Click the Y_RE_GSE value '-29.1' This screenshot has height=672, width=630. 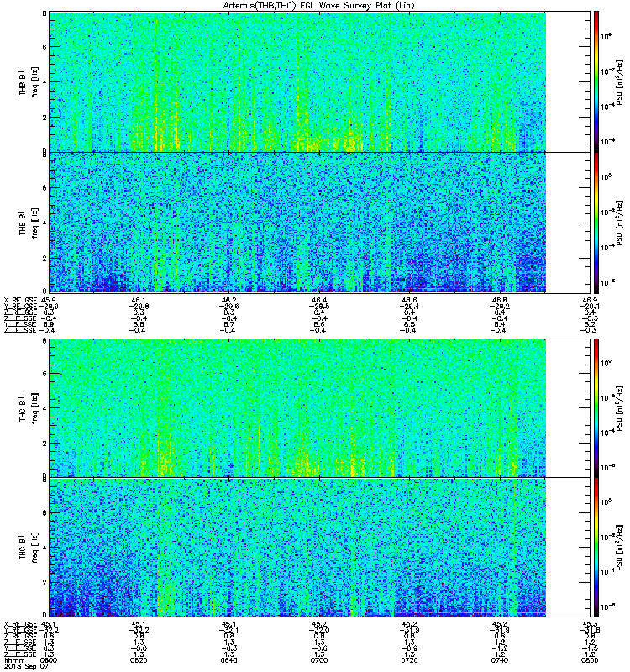[590, 307]
